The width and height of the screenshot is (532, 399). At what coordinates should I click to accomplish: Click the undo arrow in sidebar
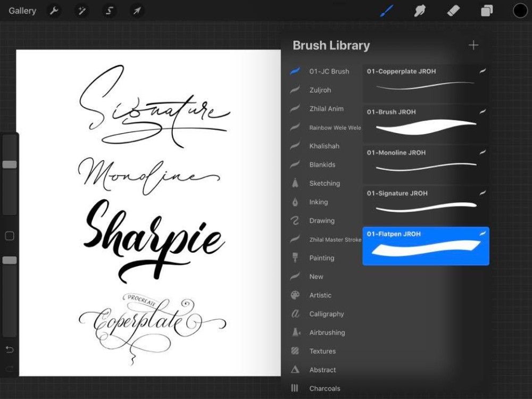[10, 350]
